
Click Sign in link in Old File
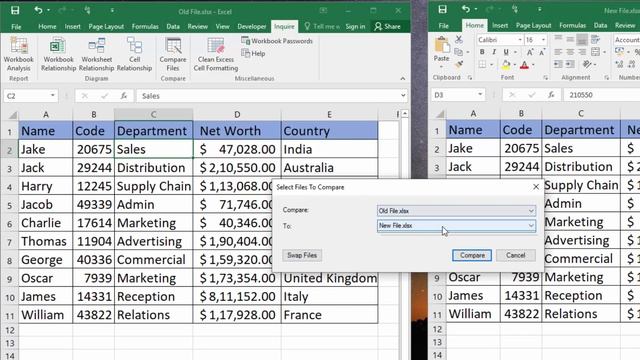coord(355,27)
